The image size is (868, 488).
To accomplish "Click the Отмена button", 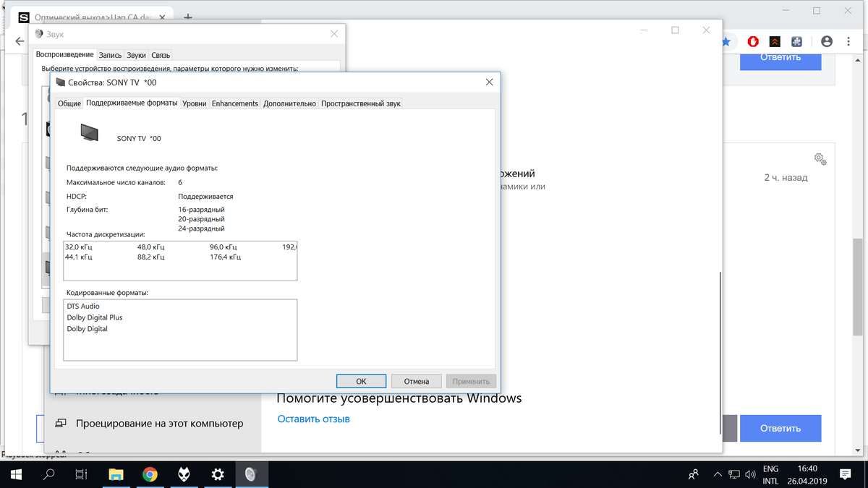I will [x=417, y=381].
